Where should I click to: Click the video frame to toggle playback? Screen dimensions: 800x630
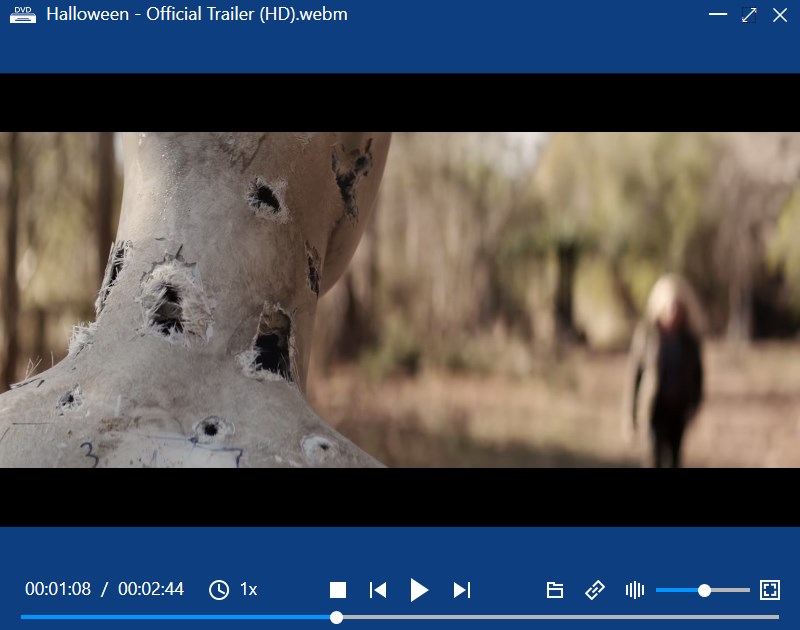coord(400,299)
